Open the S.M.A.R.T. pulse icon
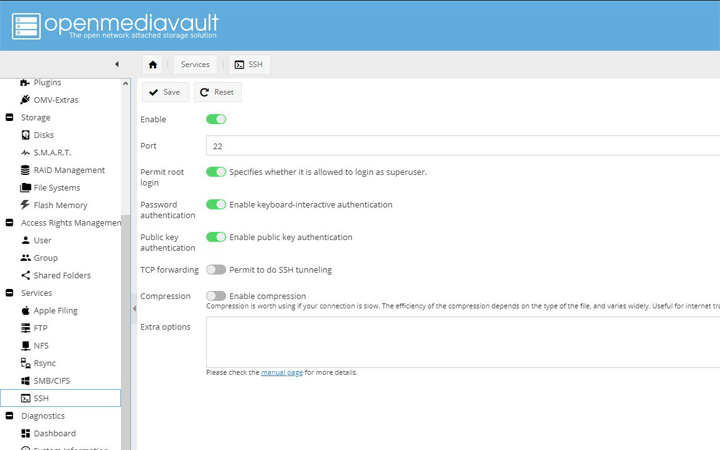The width and height of the screenshot is (720, 450). pyautogui.click(x=26, y=152)
